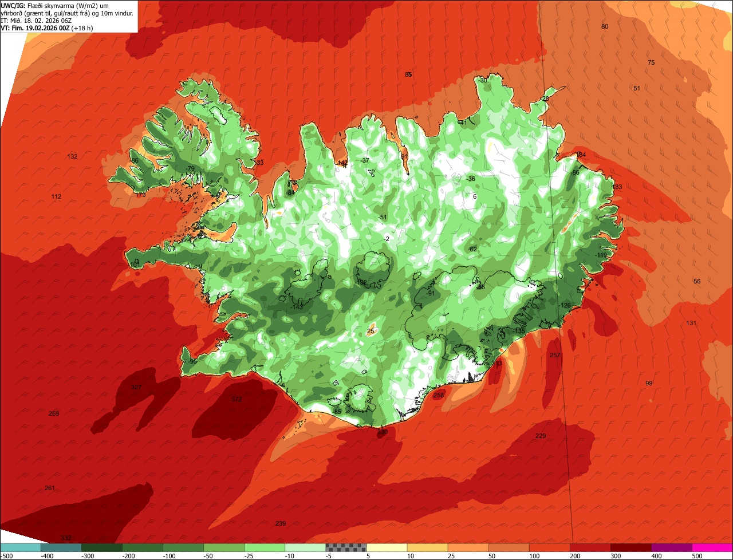The image size is (733, 560).
Task: Click the "101" value on Snæfellsnes peninsula
Action: coord(135,265)
